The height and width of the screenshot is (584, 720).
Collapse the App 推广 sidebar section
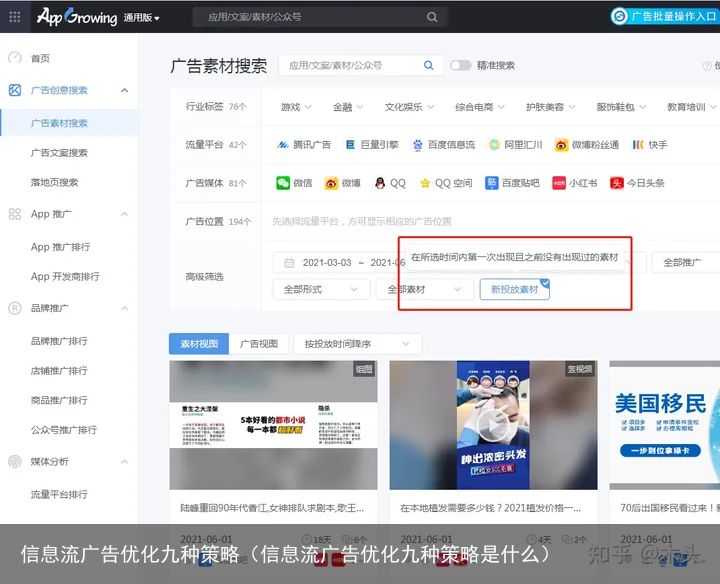pos(124,214)
